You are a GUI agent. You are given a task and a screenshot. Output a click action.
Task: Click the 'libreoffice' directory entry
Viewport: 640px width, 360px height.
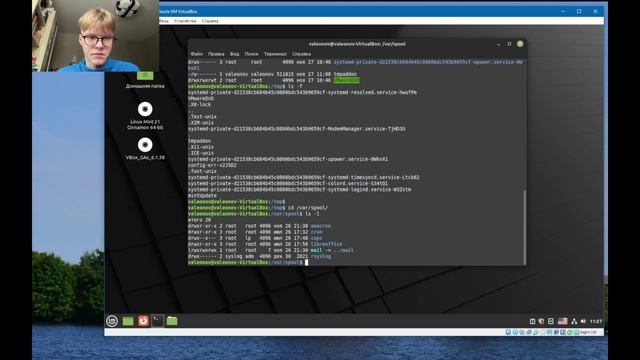tap(326, 244)
